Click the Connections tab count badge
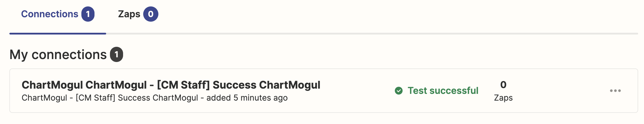Viewport: 644px width, 124px height. point(88,14)
